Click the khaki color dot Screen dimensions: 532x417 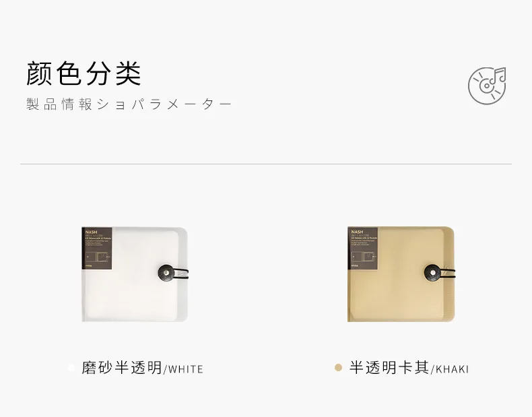coord(338,368)
